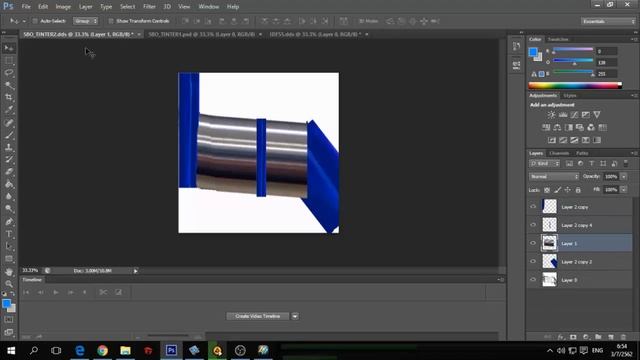Enable Show Transform Controls checkbox
The height and width of the screenshot is (360, 640).
(x=111, y=21)
